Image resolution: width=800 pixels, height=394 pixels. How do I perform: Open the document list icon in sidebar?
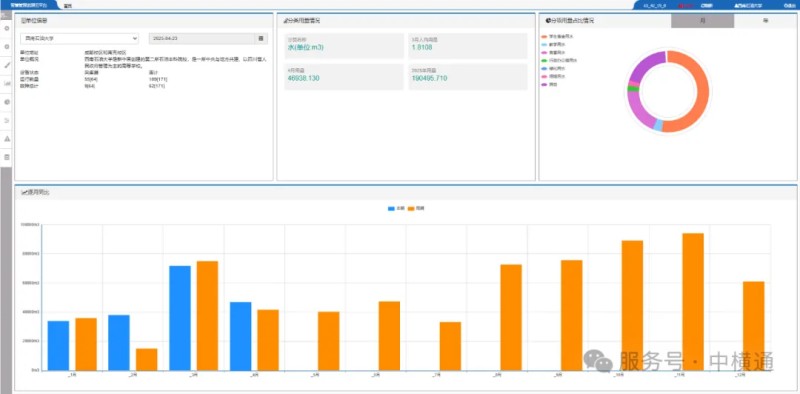point(7,157)
